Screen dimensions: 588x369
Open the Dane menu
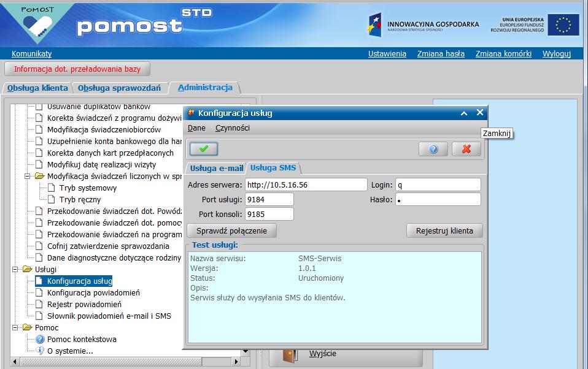coord(196,127)
